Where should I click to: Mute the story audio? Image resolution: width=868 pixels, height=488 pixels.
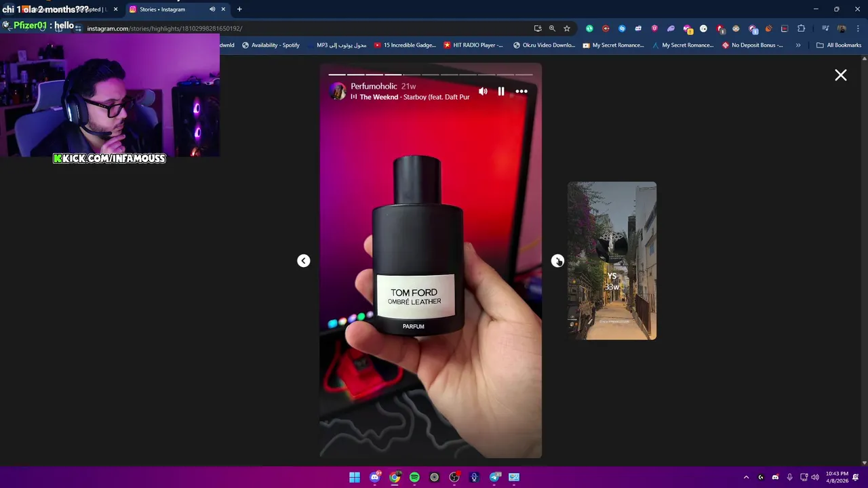coord(483,91)
